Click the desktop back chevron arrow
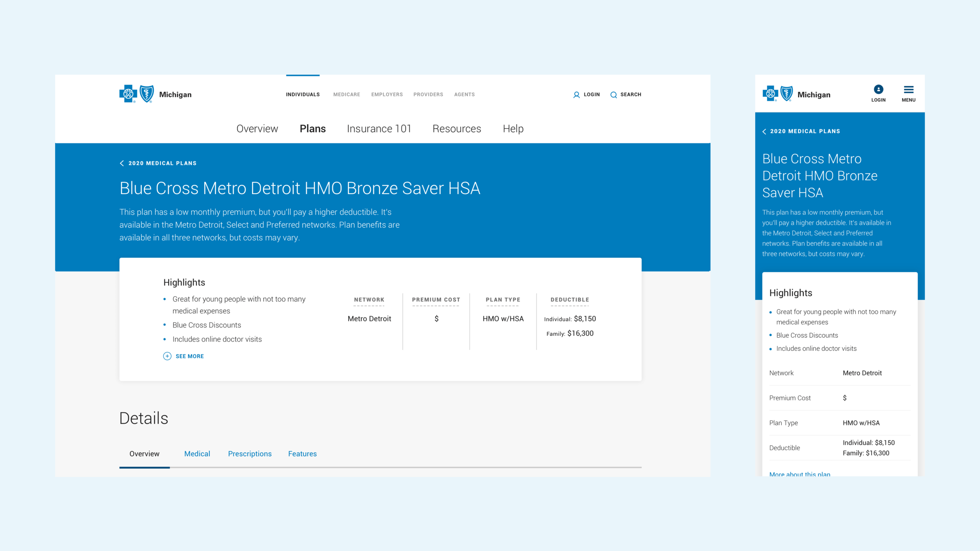This screenshot has height=551, width=980. point(122,163)
